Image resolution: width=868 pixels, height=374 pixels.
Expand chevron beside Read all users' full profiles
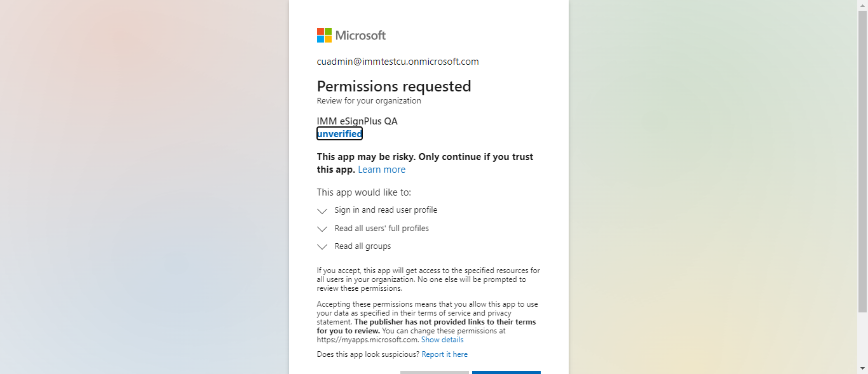pos(322,229)
